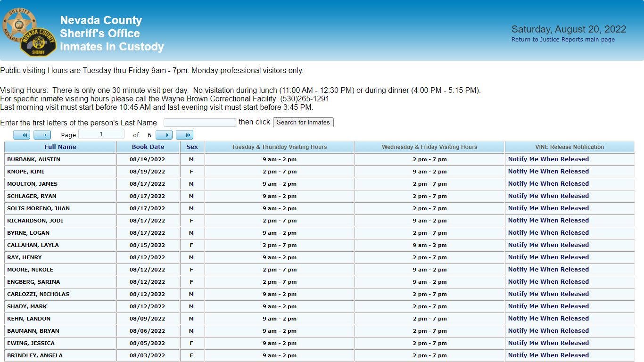644x362 pixels.
Task: Sort by Full Name column header
Action: coord(60,147)
